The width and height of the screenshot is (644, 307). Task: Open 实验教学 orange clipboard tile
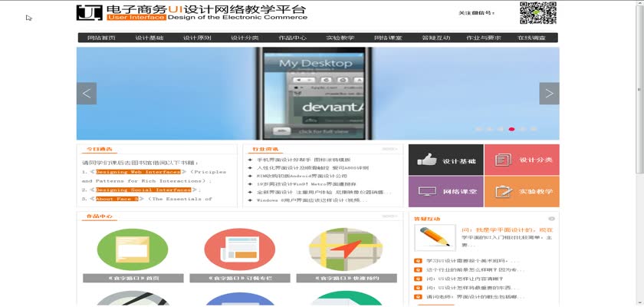tap(521, 192)
